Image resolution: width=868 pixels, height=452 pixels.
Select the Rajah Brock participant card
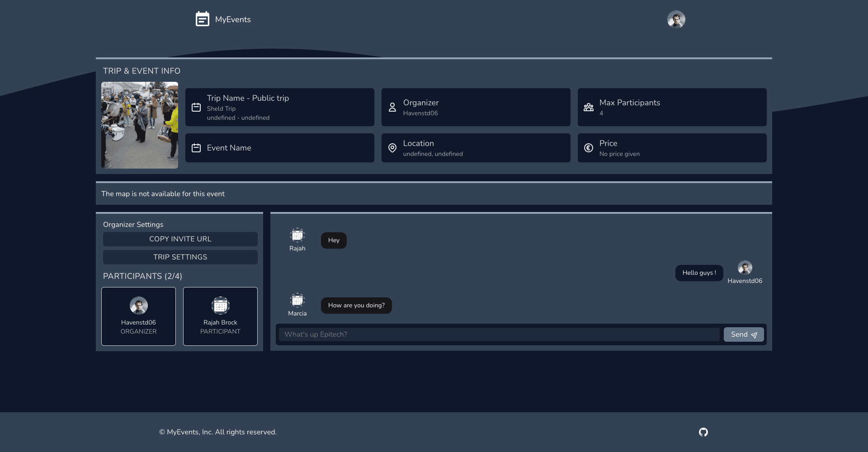pyautogui.click(x=220, y=316)
